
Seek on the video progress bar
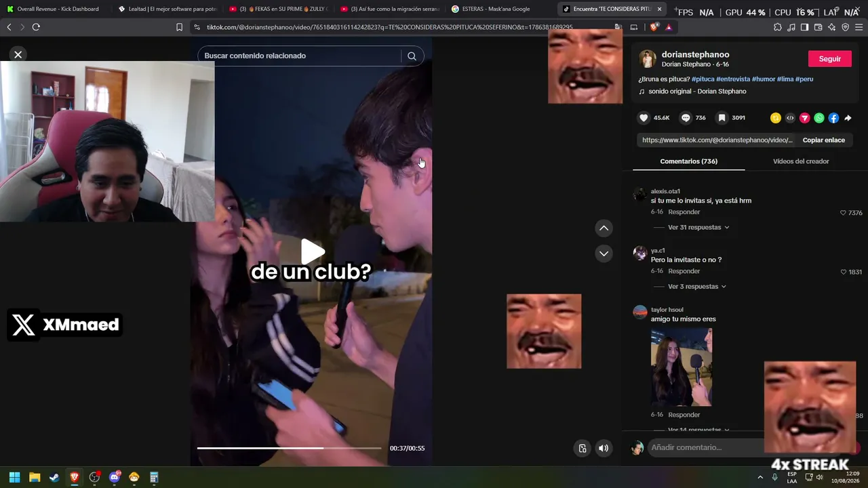pyautogui.click(x=290, y=448)
